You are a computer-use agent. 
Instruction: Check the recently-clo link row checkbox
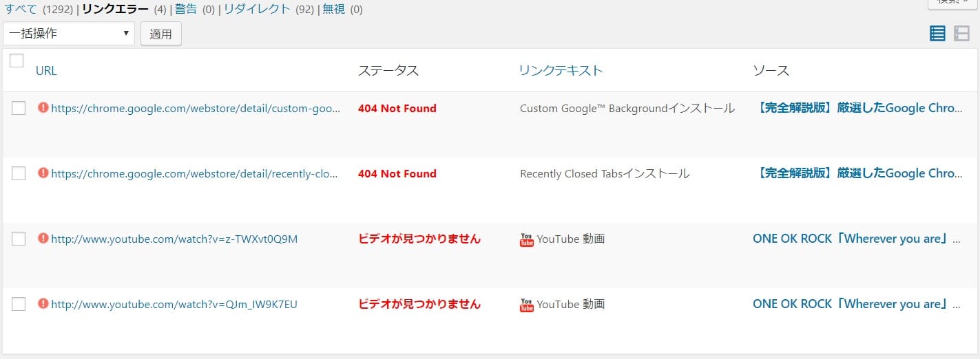pos(19,173)
